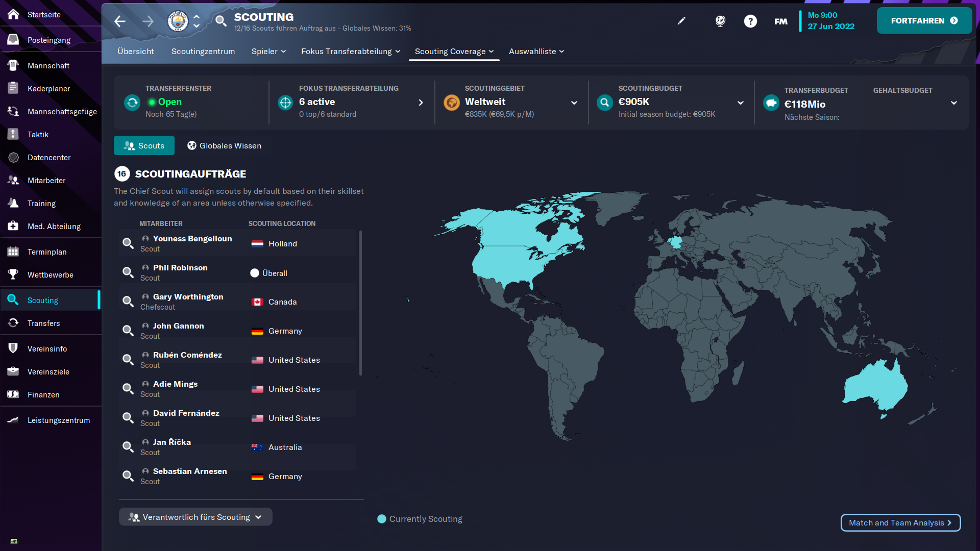
Task: Activate the Scouts view toggle
Action: pyautogui.click(x=144, y=145)
